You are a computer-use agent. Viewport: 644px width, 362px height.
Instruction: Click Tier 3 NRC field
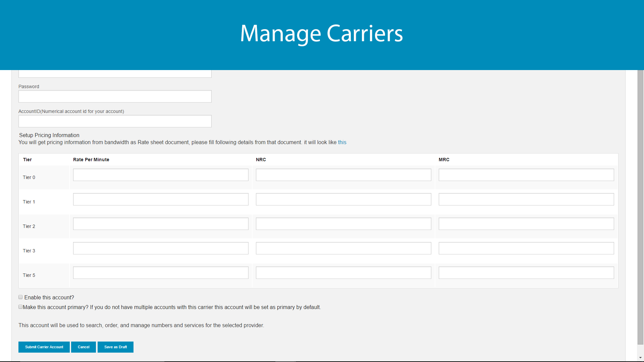343,248
